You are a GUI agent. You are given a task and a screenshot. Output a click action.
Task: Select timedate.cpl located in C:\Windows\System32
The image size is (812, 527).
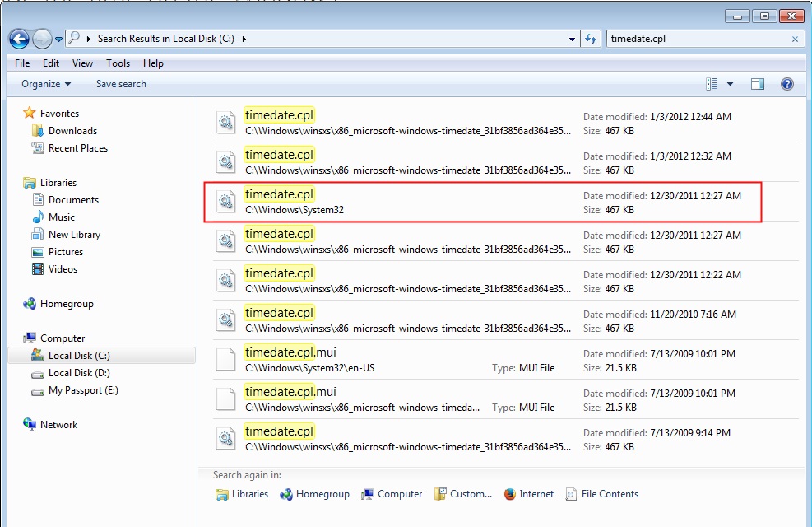click(x=505, y=202)
